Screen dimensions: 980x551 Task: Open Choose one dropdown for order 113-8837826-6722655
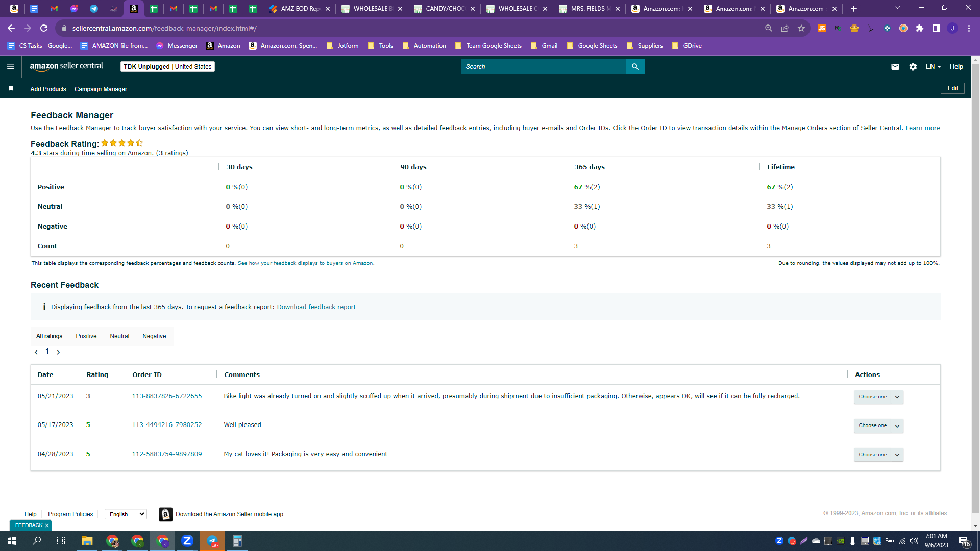tap(878, 397)
